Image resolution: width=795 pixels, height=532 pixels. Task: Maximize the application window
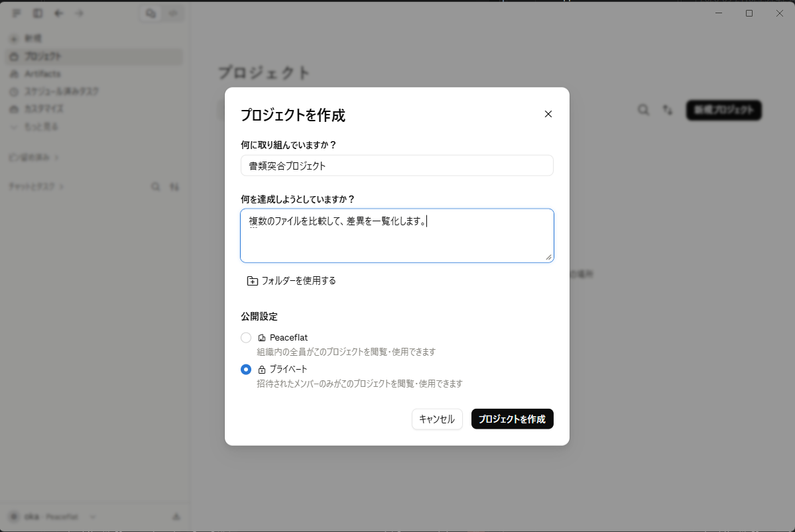click(x=749, y=13)
